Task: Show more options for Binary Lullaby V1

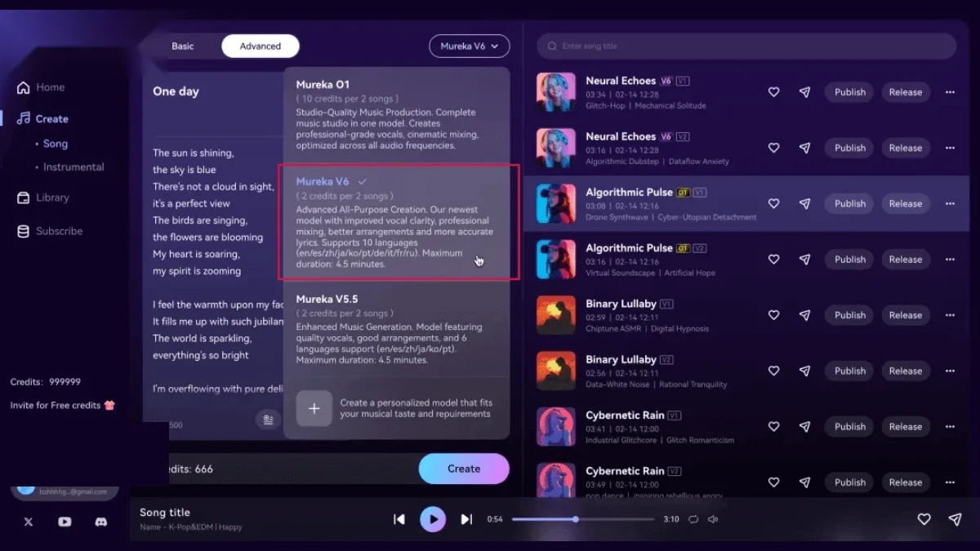Action: [950, 315]
